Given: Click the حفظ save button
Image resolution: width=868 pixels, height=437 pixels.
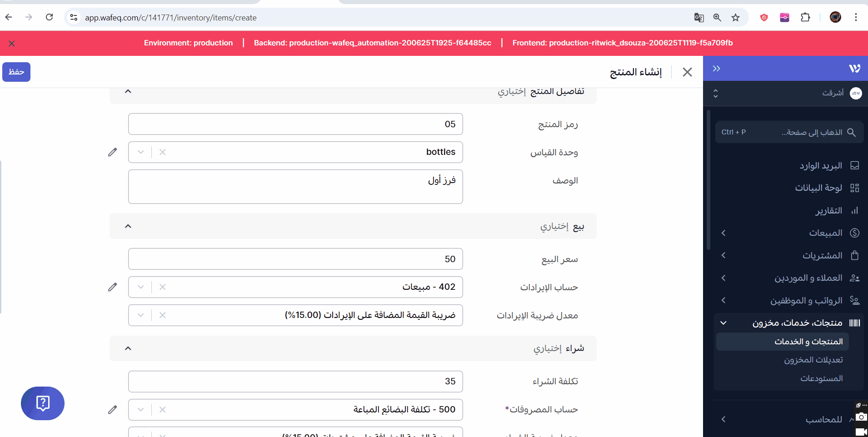Looking at the screenshot, I should (x=16, y=72).
